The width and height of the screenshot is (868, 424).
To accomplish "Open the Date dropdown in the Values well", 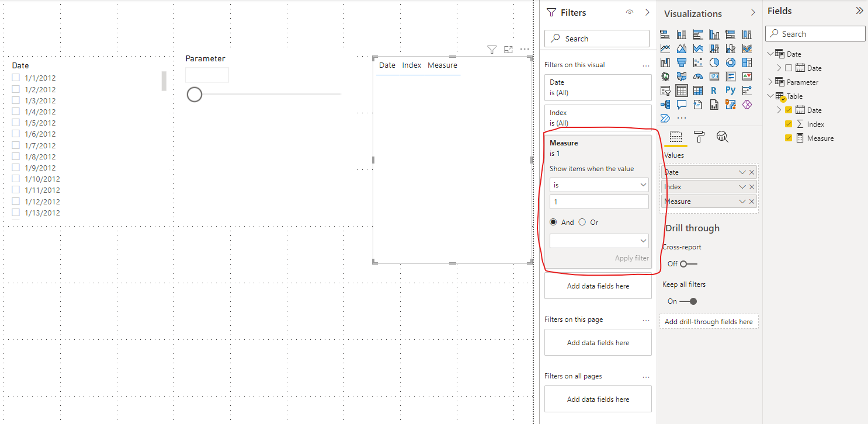I will click(742, 172).
